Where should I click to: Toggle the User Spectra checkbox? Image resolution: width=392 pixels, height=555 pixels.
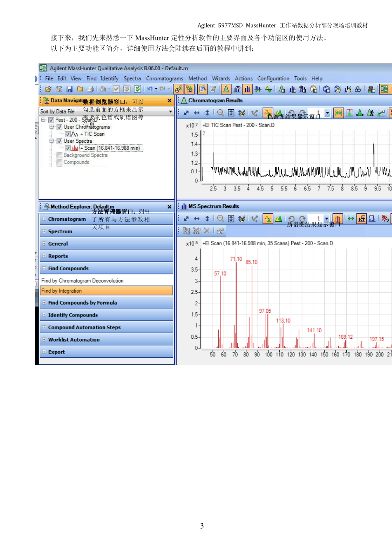click(x=59, y=141)
